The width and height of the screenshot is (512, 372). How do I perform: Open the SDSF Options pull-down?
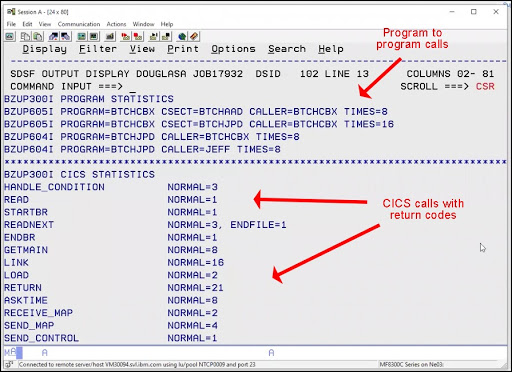point(233,49)
